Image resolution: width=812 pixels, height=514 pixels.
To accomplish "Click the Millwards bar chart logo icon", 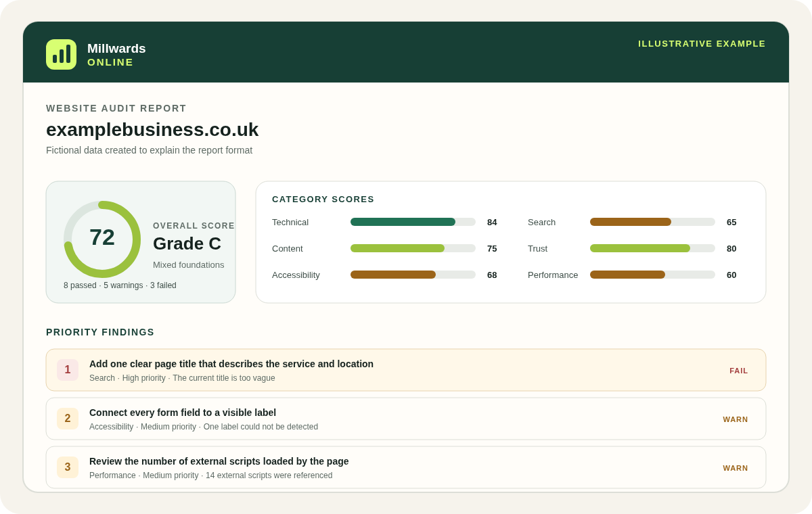I will 61,54.
